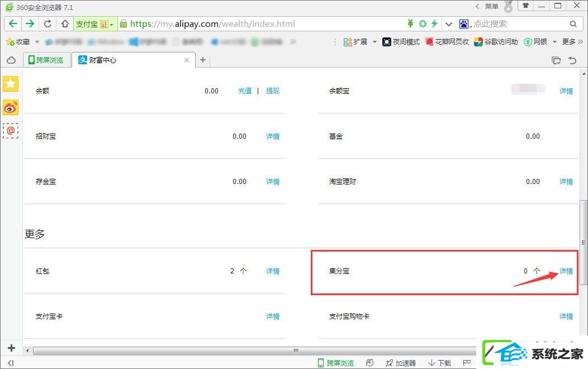Open 详情 for 红包

[273, 271]
